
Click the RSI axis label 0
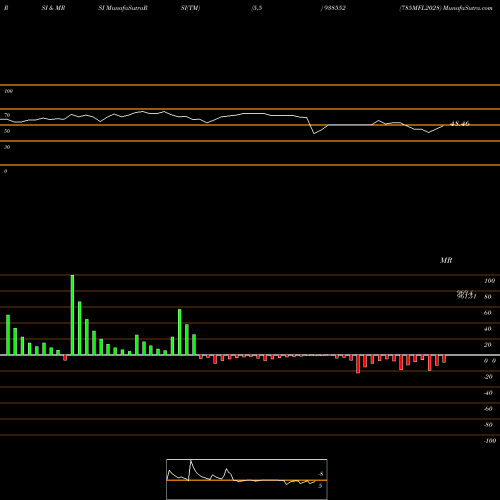coord(5,171)
